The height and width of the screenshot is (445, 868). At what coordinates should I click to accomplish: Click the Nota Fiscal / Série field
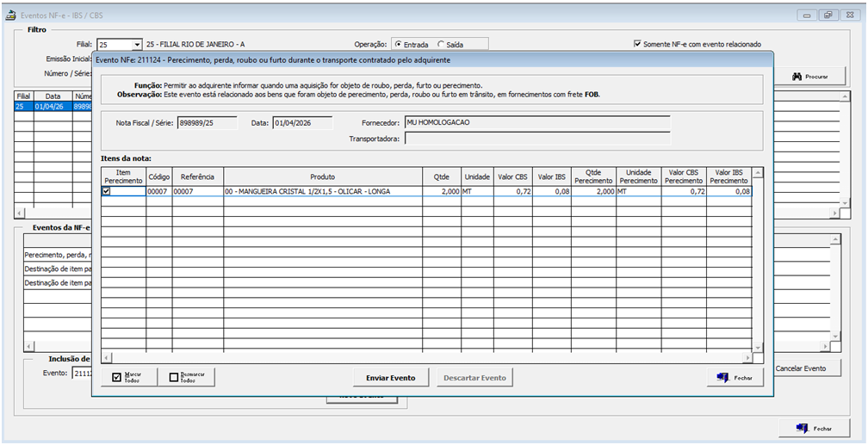(208, 123)
